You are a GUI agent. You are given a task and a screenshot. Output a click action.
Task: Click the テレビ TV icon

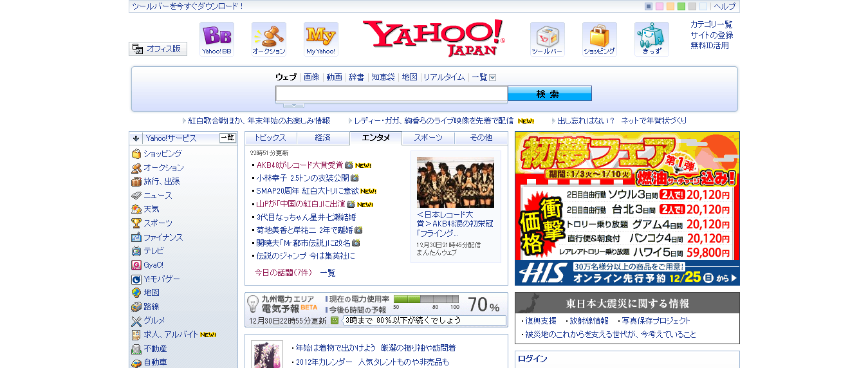tap(136, 251)
